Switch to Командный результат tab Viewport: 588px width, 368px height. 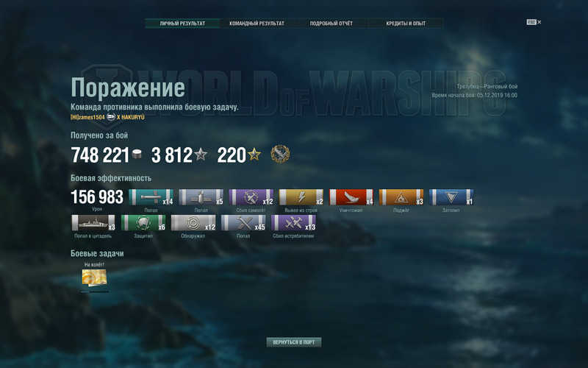(257, 24)
